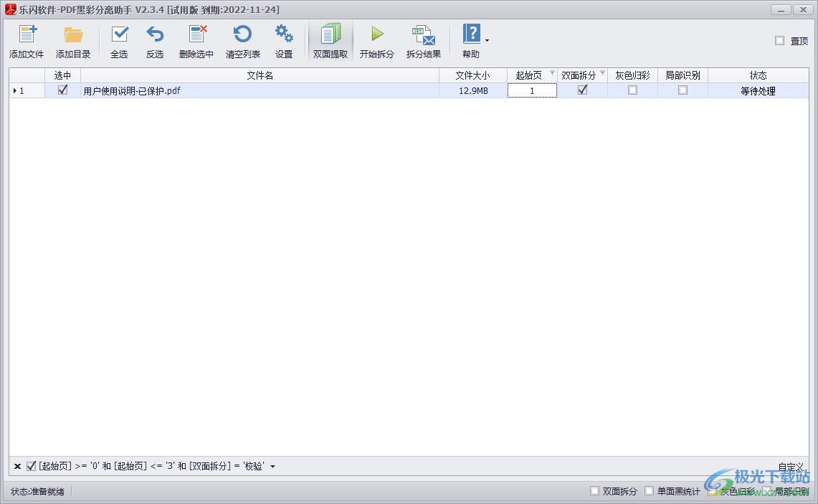Image resolution: width=818 pixels, height=504 pixels.
Task: Uncheck 选中 box for row 1
Action: tap(62, 90)
